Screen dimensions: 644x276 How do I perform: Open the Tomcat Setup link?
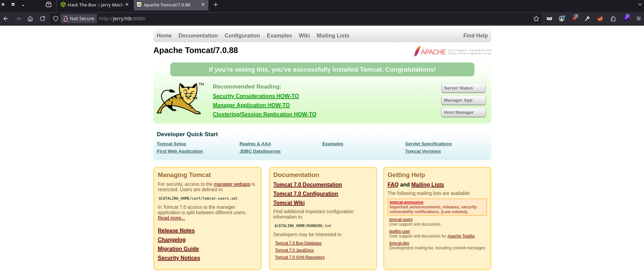tap(171, 144)
